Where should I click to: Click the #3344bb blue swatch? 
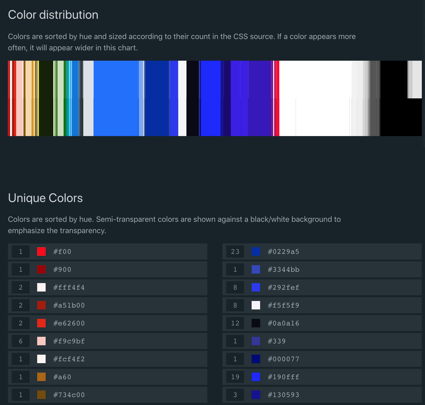[x=256, y=269]
